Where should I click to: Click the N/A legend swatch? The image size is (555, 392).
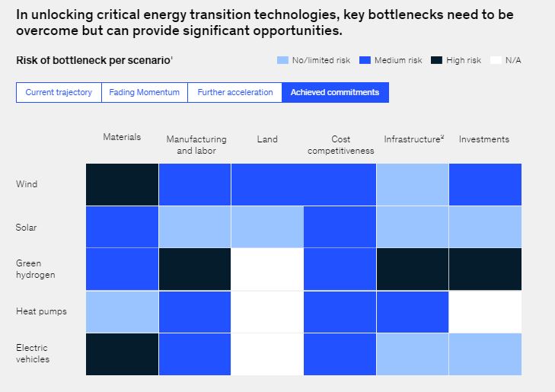(496, 60)
